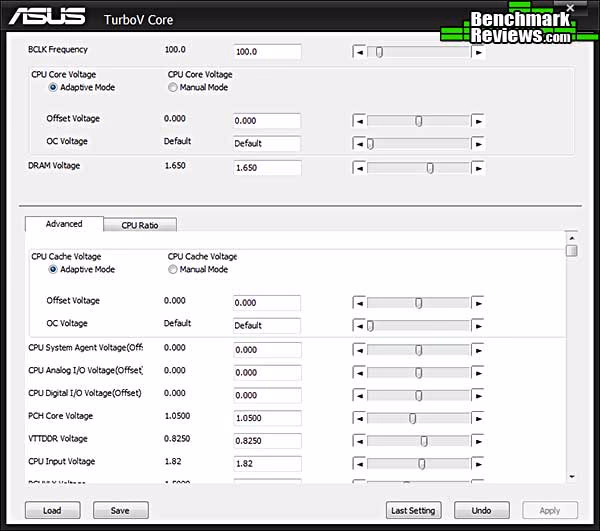Decrease CPU Cache Offset Voltage left arrow

(x=359, y=303)
